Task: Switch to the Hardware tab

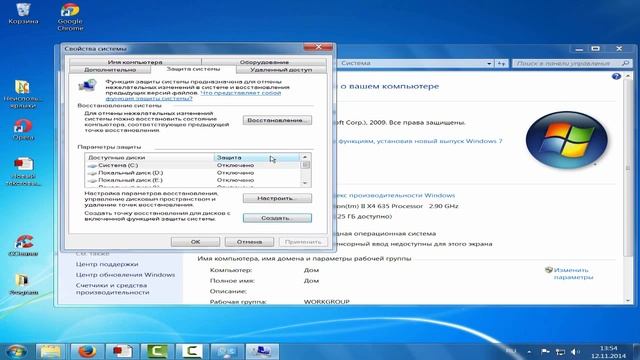Action: pos(264,62)
